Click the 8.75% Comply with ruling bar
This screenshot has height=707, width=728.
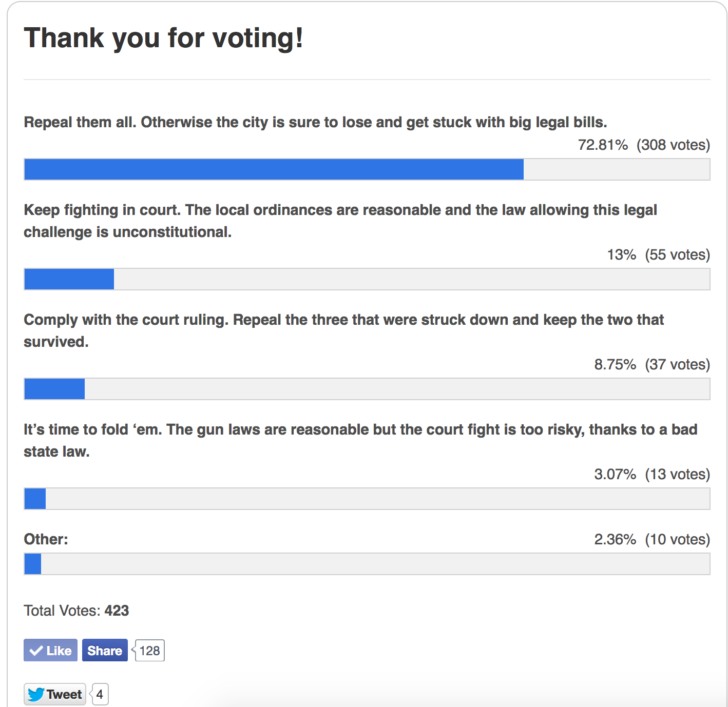click(x=367, y=389)
